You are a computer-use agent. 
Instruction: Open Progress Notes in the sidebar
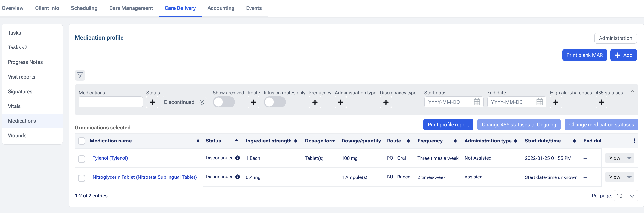click(x=25, y=62)
